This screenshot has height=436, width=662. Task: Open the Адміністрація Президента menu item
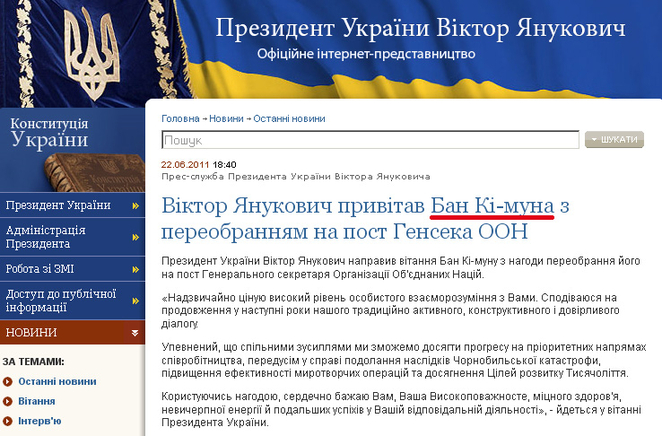[x=46, y=237]
